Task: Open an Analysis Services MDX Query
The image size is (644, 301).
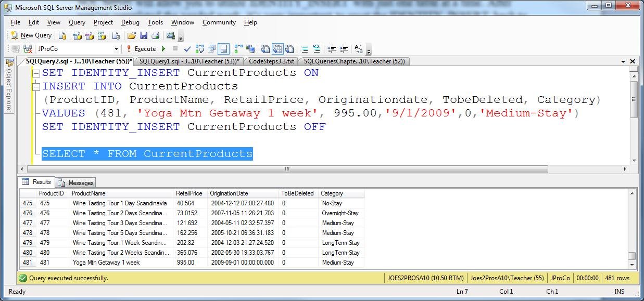Action: coord(77,35)
